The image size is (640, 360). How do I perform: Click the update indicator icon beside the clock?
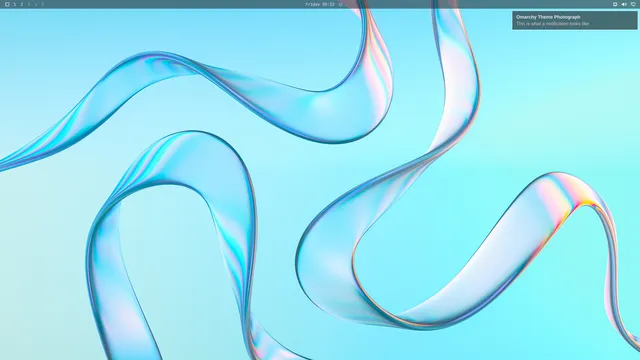[x=340, y=4]
